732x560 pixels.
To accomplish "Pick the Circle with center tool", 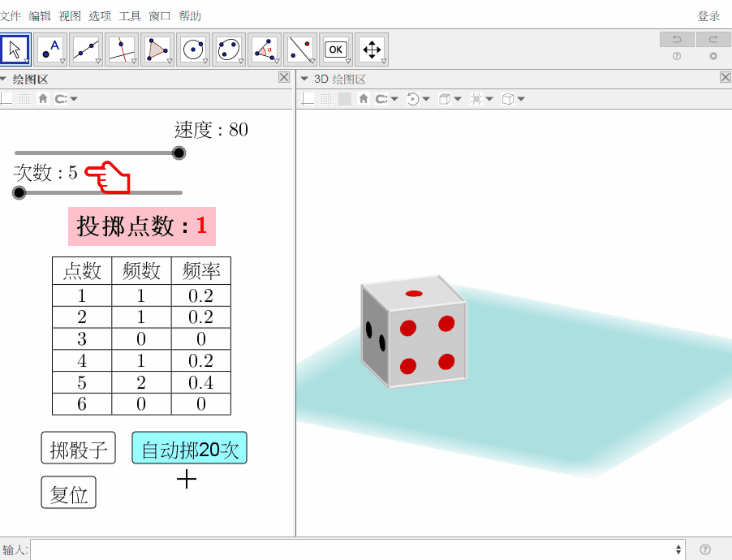I will [x=193, y=49].
